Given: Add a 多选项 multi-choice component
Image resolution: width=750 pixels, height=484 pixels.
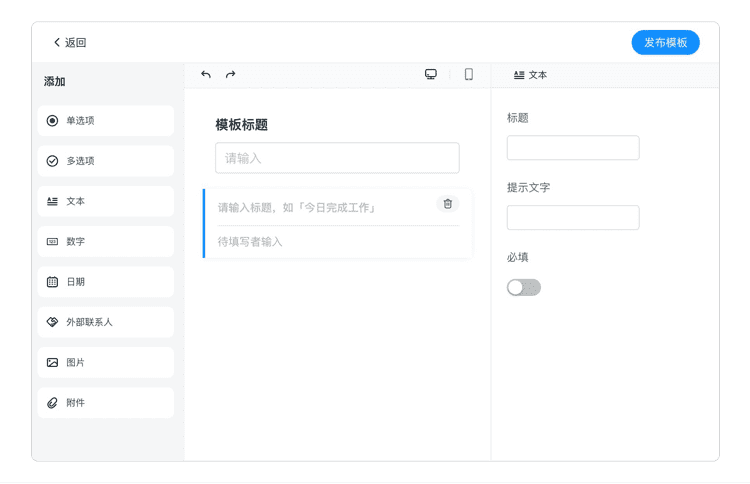Looking at the screenshot, I should (x=106, y=161).
